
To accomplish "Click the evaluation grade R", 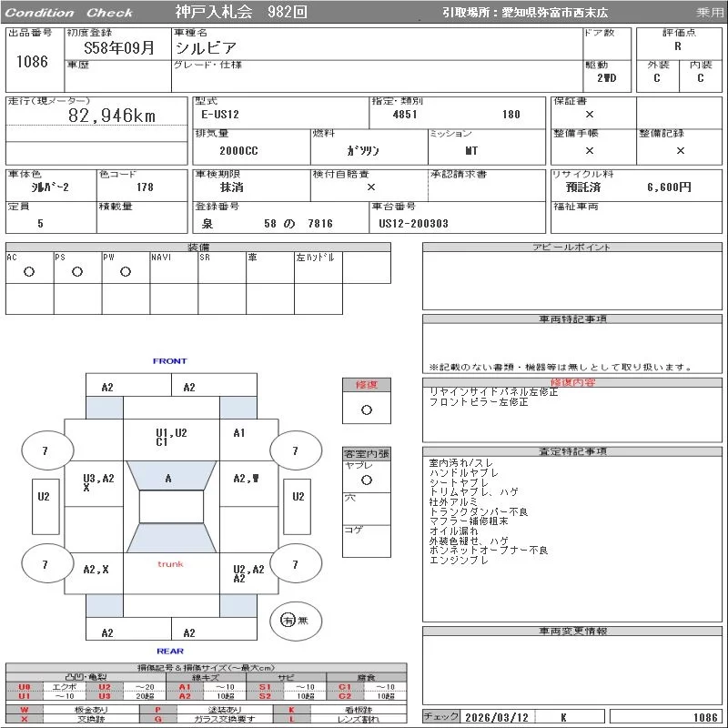I will pyautogui.click(x=677, y=46).
